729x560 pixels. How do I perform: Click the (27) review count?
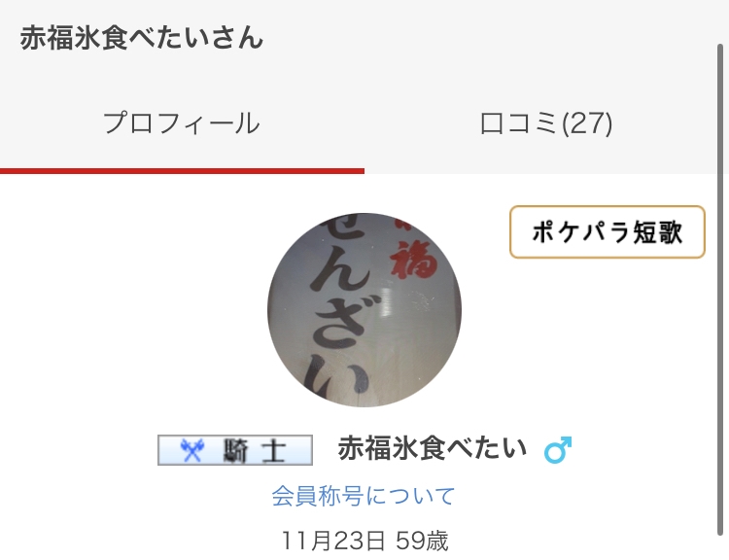click(x=587, y=123)
